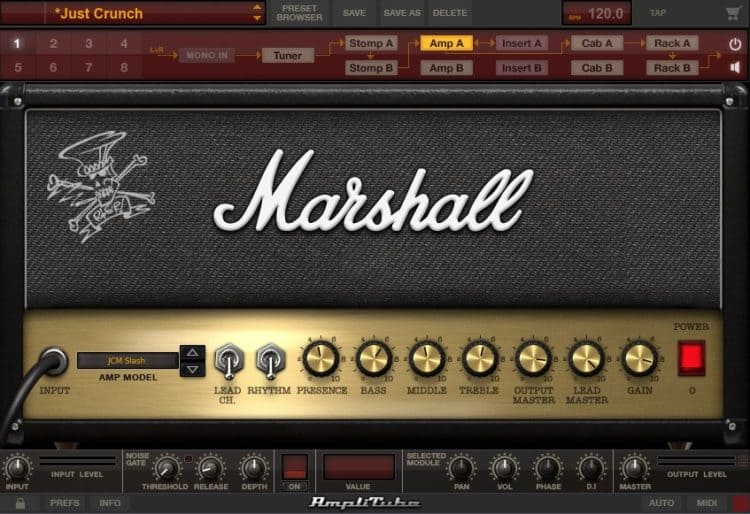Image resolution: width=750 pixels, height=514 pixels.
Task: Click the Presence knob on the amp
Action: click(x=320, y=358)
